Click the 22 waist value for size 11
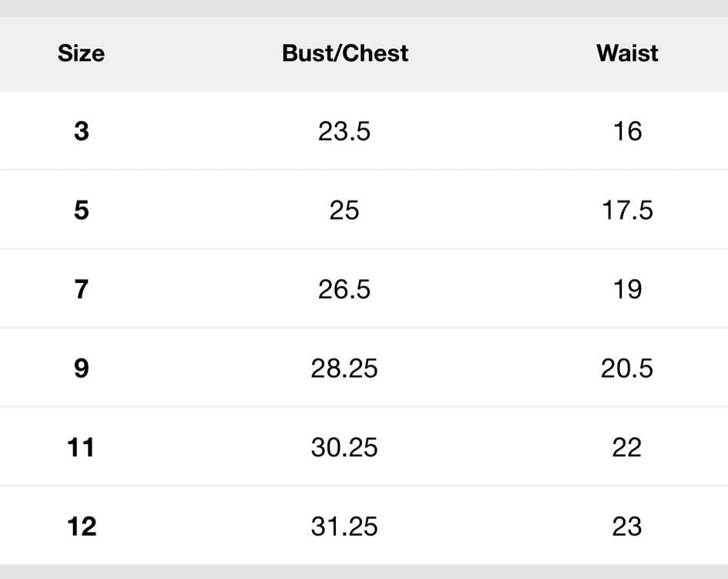 click(x=627, y=447)
